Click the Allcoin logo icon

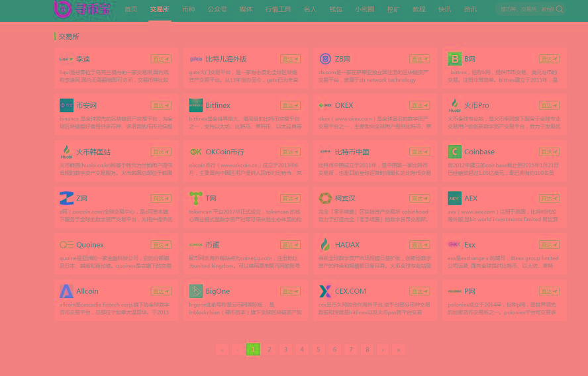pos(66,291)
